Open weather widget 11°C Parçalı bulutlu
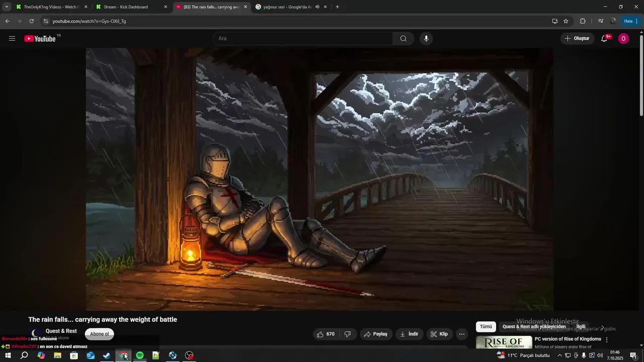The image size is (644, 362). point(523,355)
